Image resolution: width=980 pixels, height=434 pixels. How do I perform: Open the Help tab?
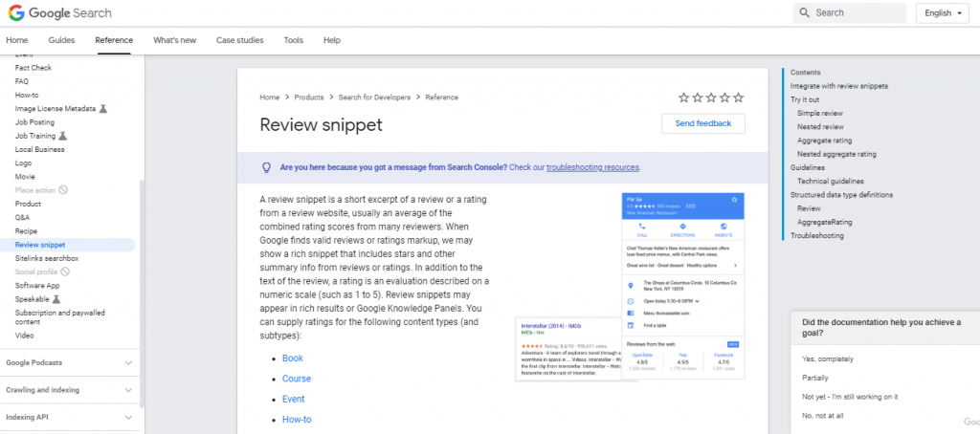click(x=332, y=40)
